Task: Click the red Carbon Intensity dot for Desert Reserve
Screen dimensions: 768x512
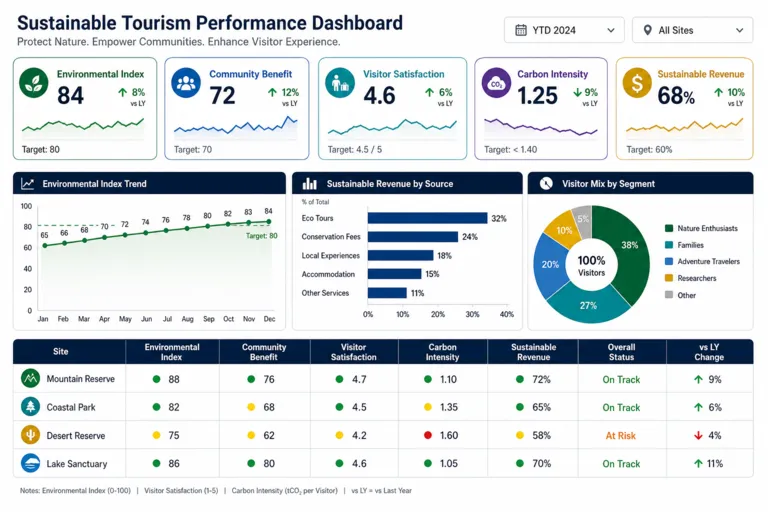Action: (428, 435)
